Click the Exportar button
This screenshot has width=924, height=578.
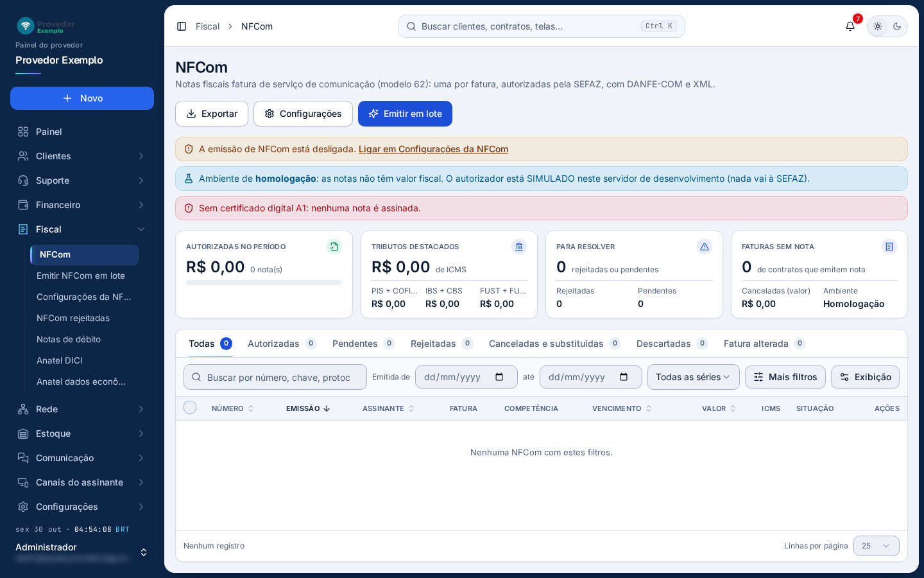pyautogui.click(x=212, y=114)
